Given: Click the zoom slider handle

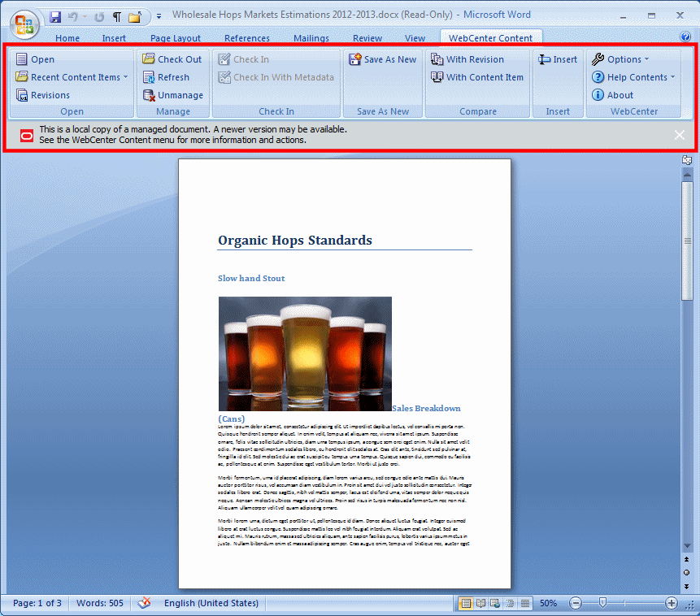Looking at the screenshot, I should click(x=602, y=603).
